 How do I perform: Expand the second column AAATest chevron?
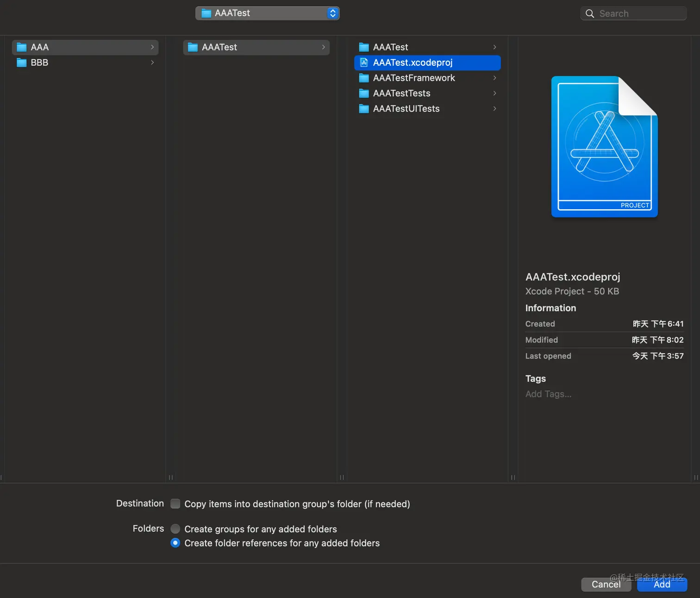point(324,47)
